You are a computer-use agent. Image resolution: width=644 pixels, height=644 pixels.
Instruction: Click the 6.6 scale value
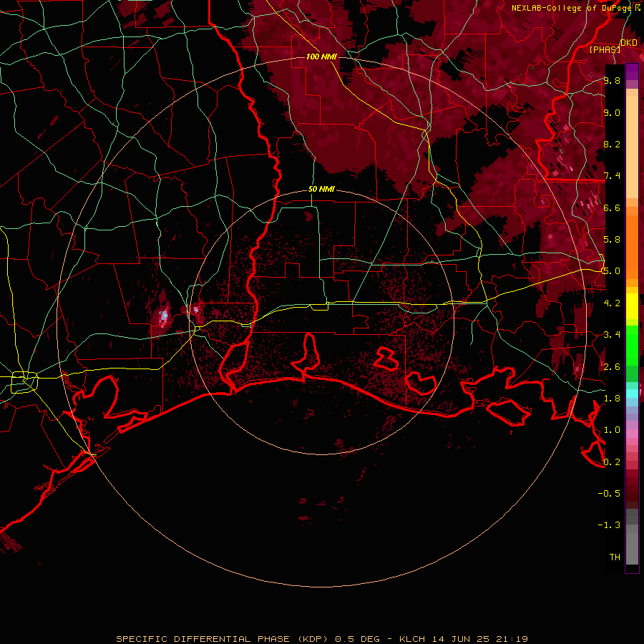point(612,208)
